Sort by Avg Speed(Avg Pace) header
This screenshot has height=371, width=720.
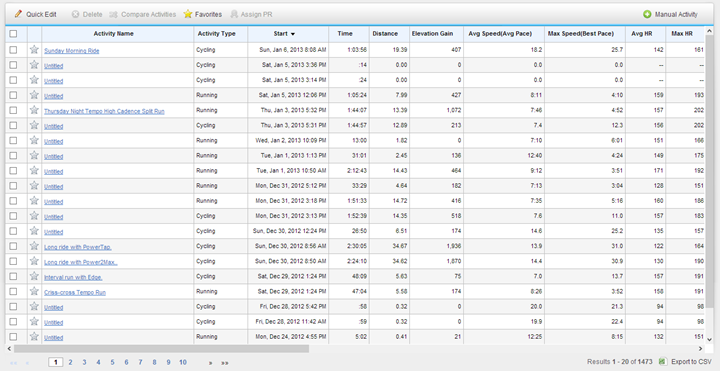(500, 34)
